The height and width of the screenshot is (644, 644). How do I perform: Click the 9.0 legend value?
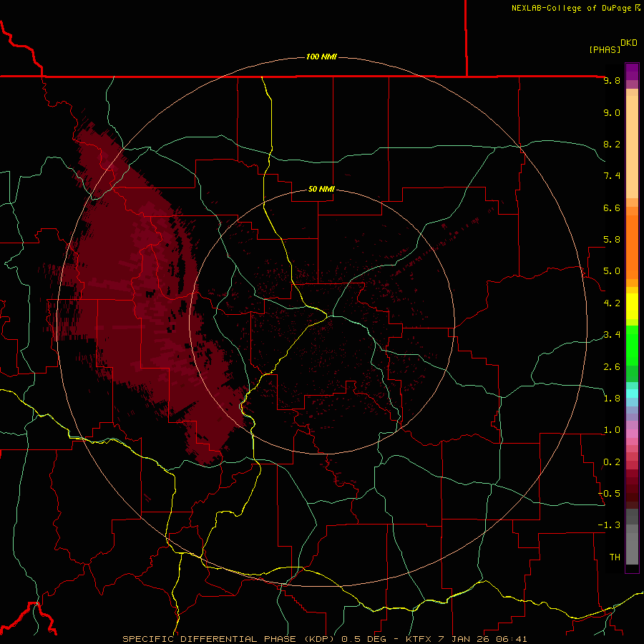(612, 112)
